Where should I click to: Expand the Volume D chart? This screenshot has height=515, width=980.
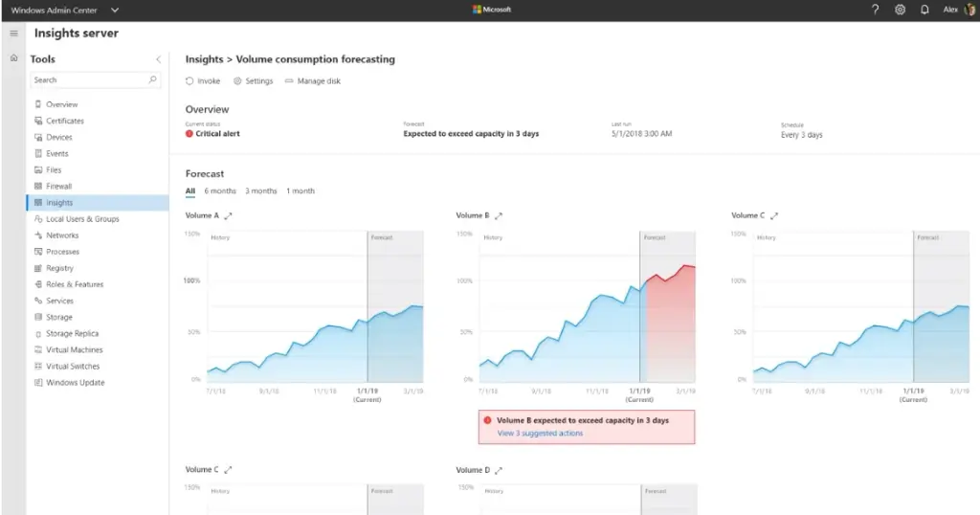pyautogui.click(x=498, y=470)
